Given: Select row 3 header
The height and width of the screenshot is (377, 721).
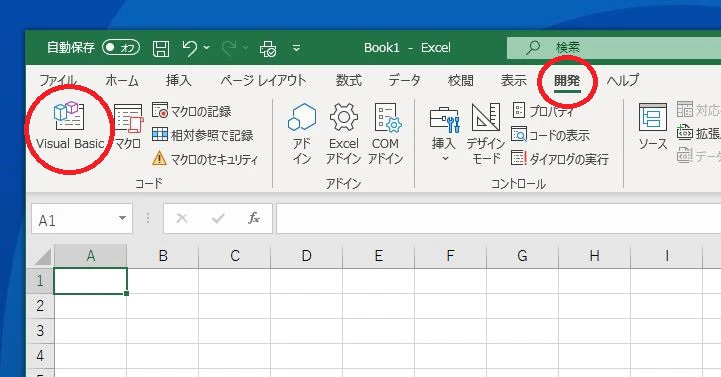Looking at the screenshot, I should point(40,331).
